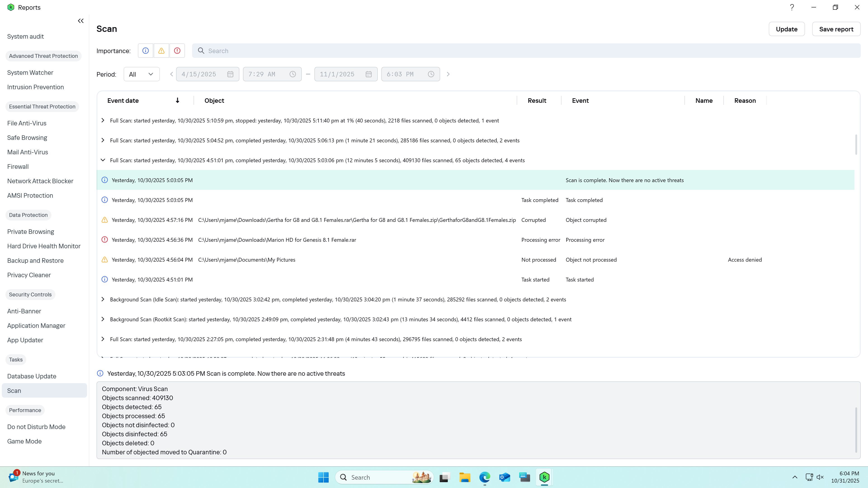Expand the Background Scan (Rootkit Scan) entry
868x488 pixels.
pyautogui.click(x=103, y=319)
